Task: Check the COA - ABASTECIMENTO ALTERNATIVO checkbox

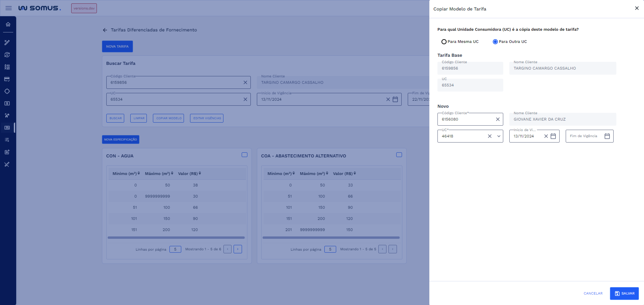Action: [x=399, y=155]
